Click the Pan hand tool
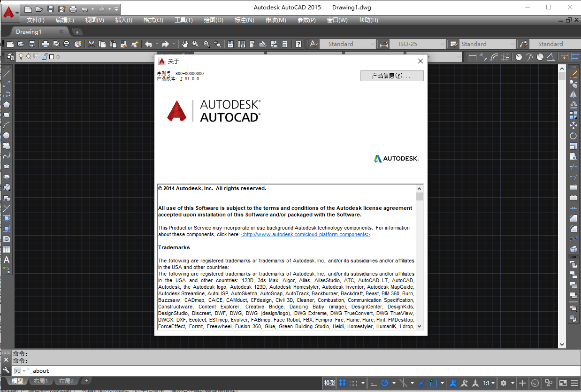This screenshot has width=581, height=392. 185,44
